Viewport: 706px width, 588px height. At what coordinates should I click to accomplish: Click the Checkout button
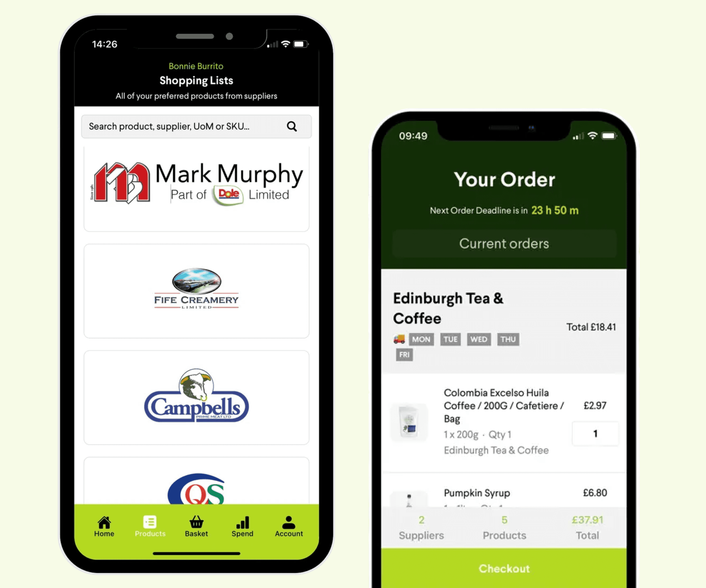point(504,567)
